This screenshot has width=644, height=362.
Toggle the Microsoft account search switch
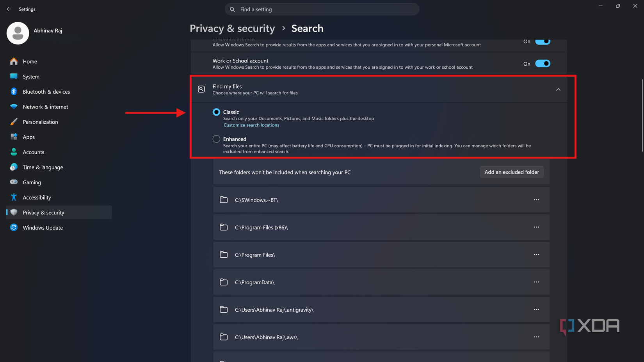(x=543, y=42)
